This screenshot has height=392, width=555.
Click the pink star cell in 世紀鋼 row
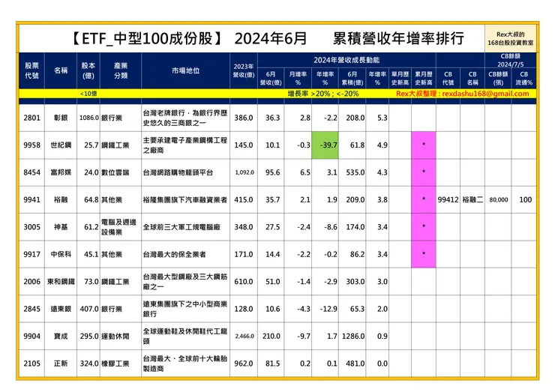[423, 145]
